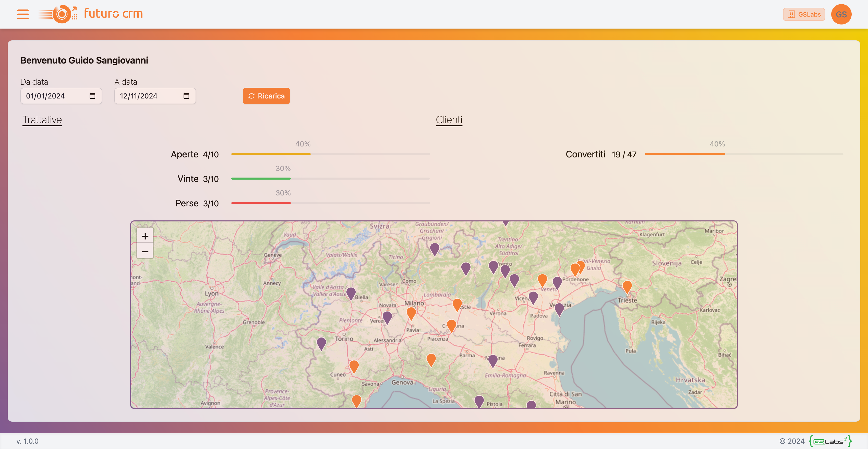
Task: Click the Da data date field
Action: [x=61, y=96]
